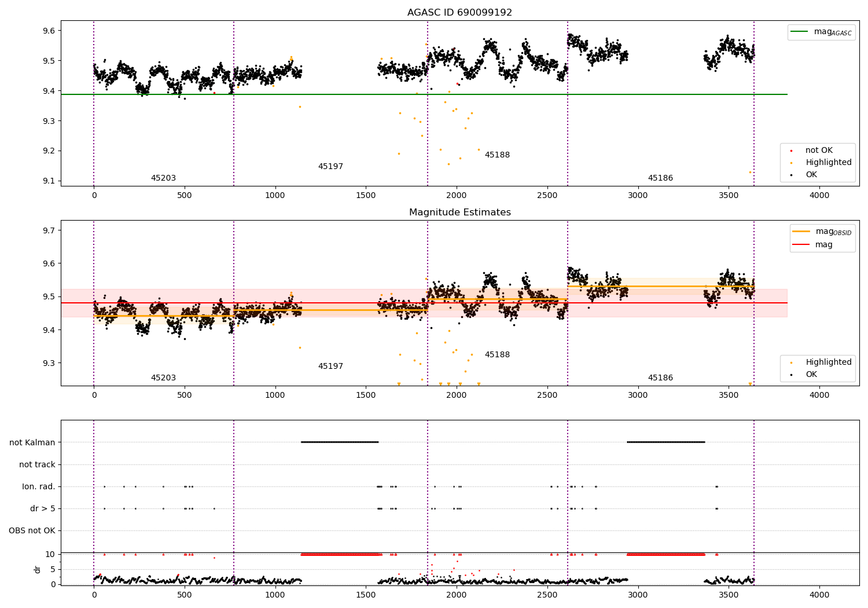Click the 'Ion. rad.' row label
The image size is (868, 608).
click(39, 486)
